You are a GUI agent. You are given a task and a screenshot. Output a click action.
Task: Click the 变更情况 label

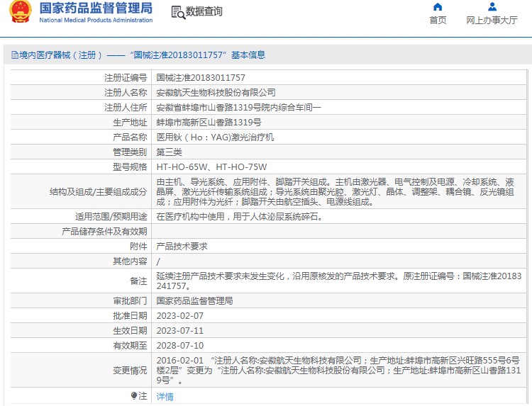pyautogui.click(x=130, y=371)
